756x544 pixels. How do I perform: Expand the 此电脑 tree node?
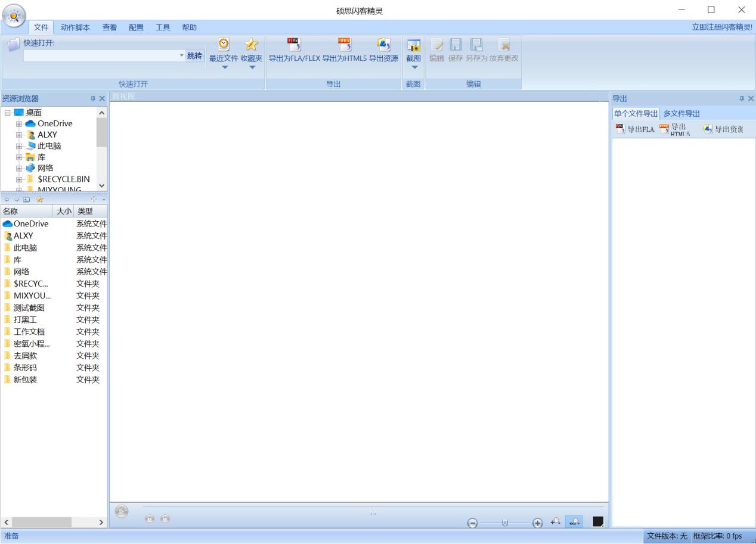[19, 145]
